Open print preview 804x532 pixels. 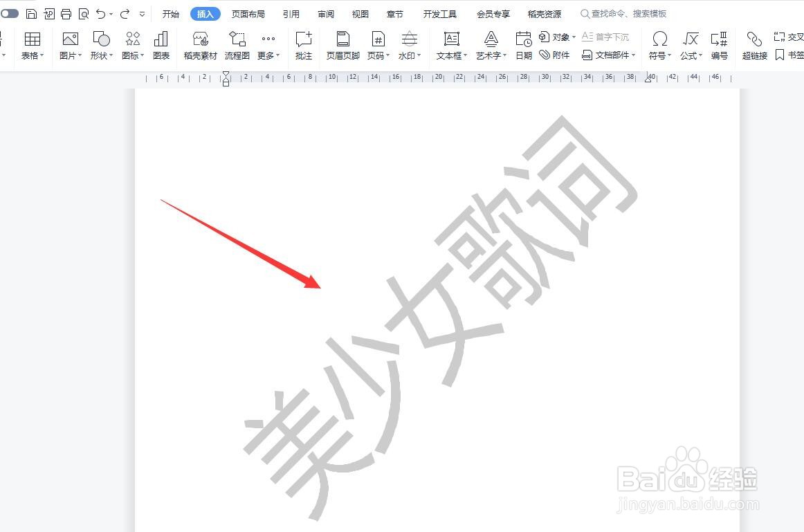pos(84,13)
